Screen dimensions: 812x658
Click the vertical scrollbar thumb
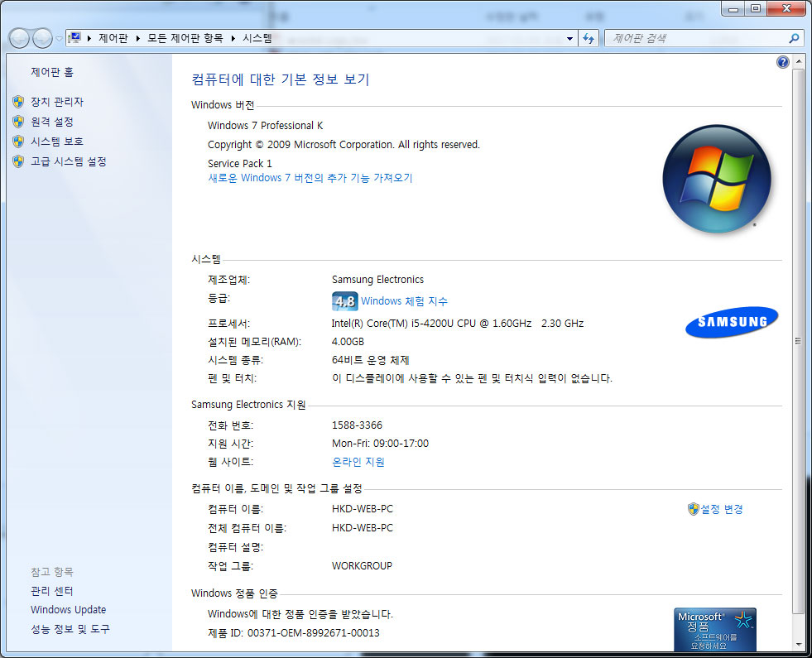tap(798, 341)
